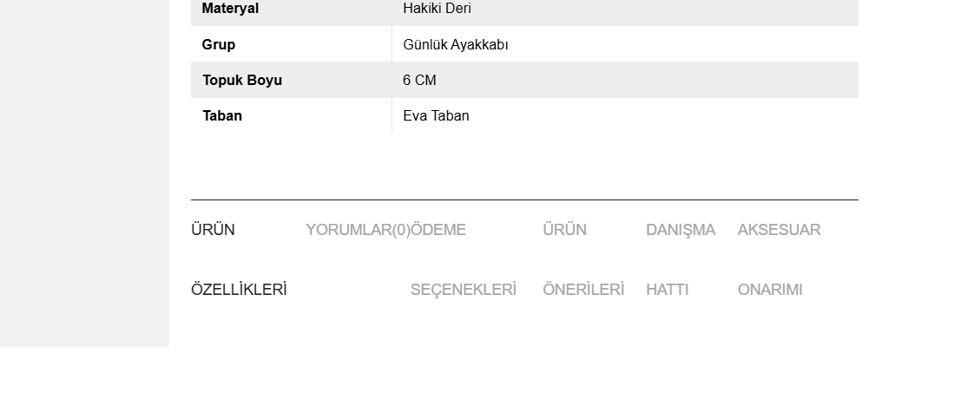Open the AKSESUAR tab
The image size is (980, 399).
pos(779,230)
